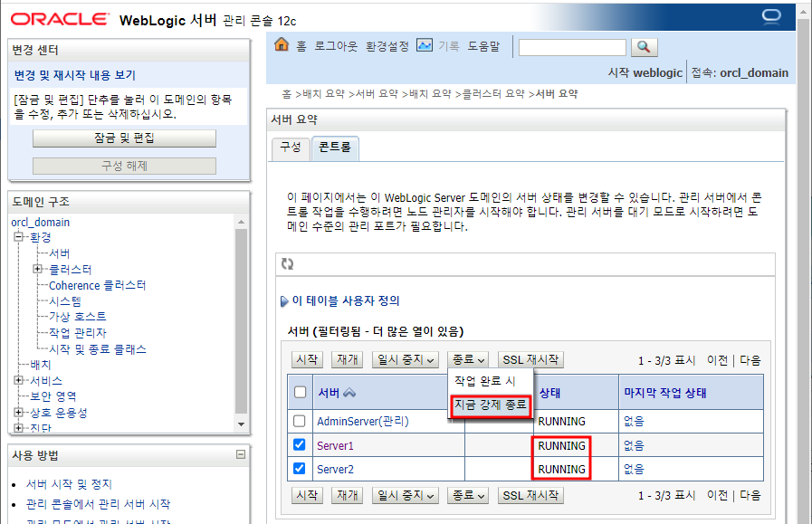
Task: Click the sort arrow next to 서버 column
Action: (349, 393)
